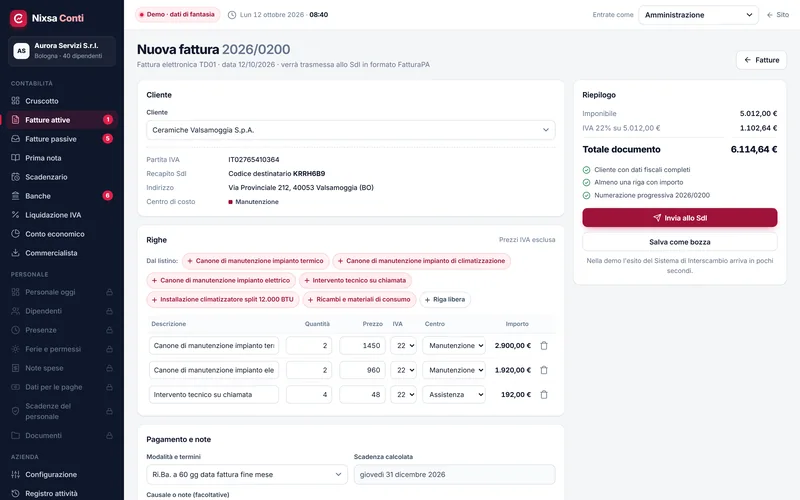Click the Aurora Servizi S.r.l. company card
The width and height of the screenshot is (800, 500).
click(62, 51)
